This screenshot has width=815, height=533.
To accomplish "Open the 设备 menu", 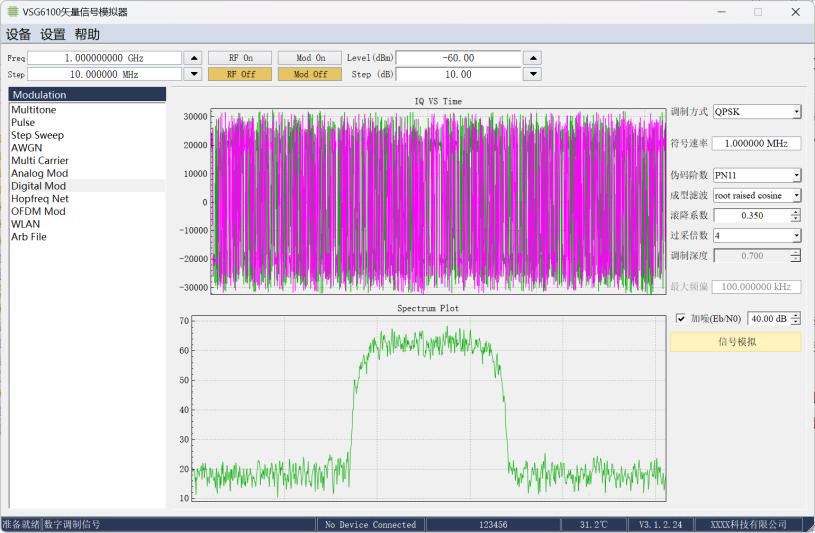I will tap(18, 34).
